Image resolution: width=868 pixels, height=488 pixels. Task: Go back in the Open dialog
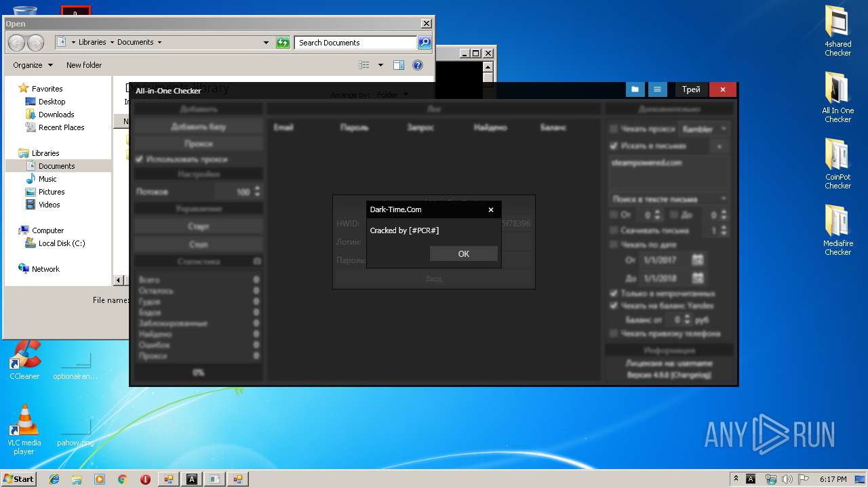[x=16, y=43]
